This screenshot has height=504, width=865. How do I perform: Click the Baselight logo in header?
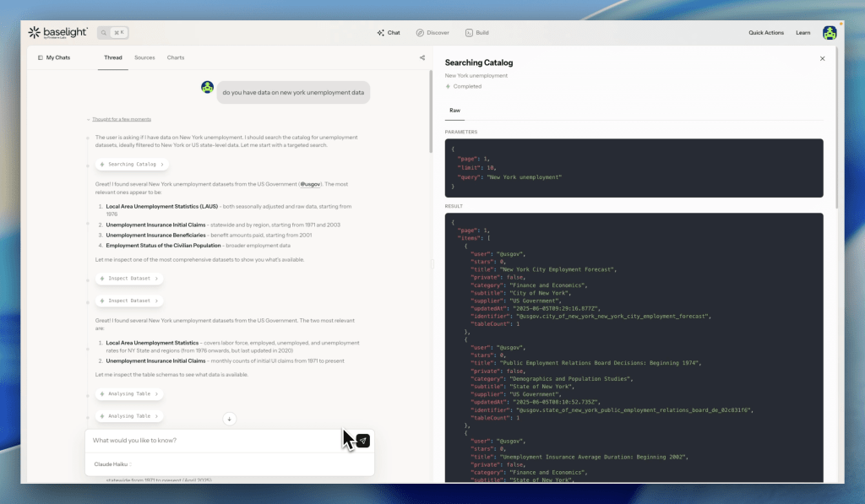click(57, 33)
